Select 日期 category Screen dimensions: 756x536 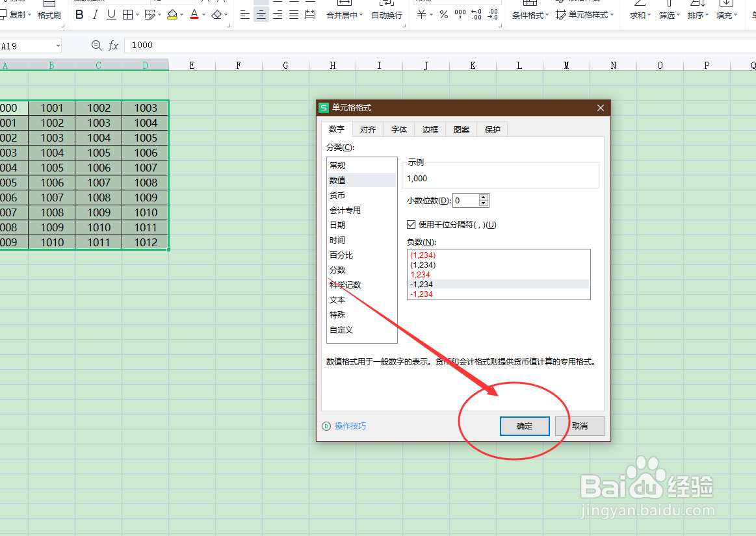(x=361, y=225)
